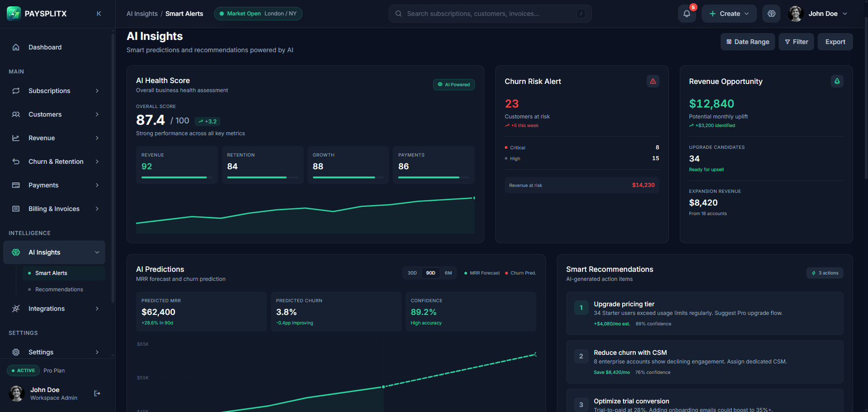
Task: Click the Payments score progress bar
Action: pos(434,177)
